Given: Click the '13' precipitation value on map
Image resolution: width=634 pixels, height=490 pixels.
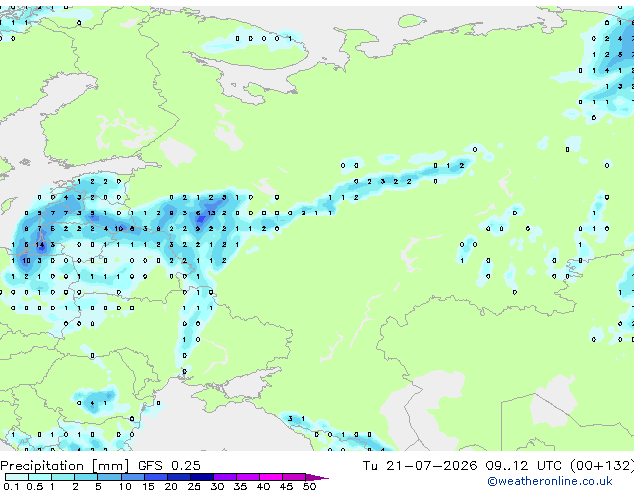Looking at the screenshot, I should click(211, 213).
